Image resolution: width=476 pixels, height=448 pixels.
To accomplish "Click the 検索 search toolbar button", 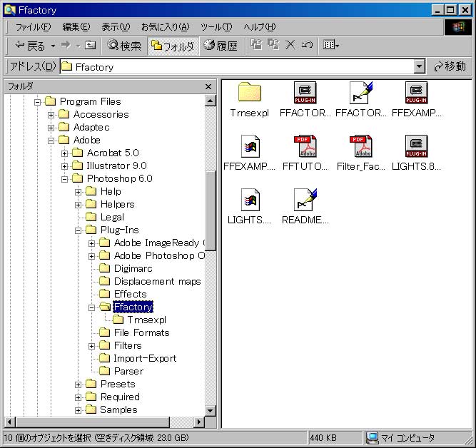I will coord(124,46).
